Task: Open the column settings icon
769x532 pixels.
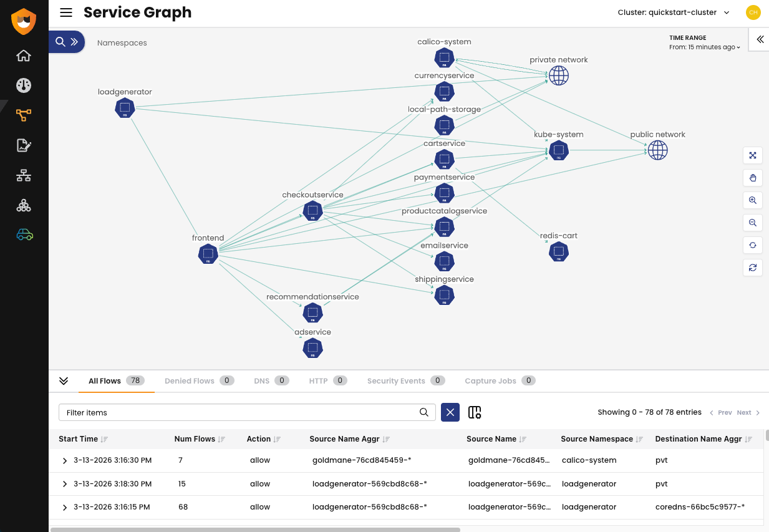Action: point(475,412)
